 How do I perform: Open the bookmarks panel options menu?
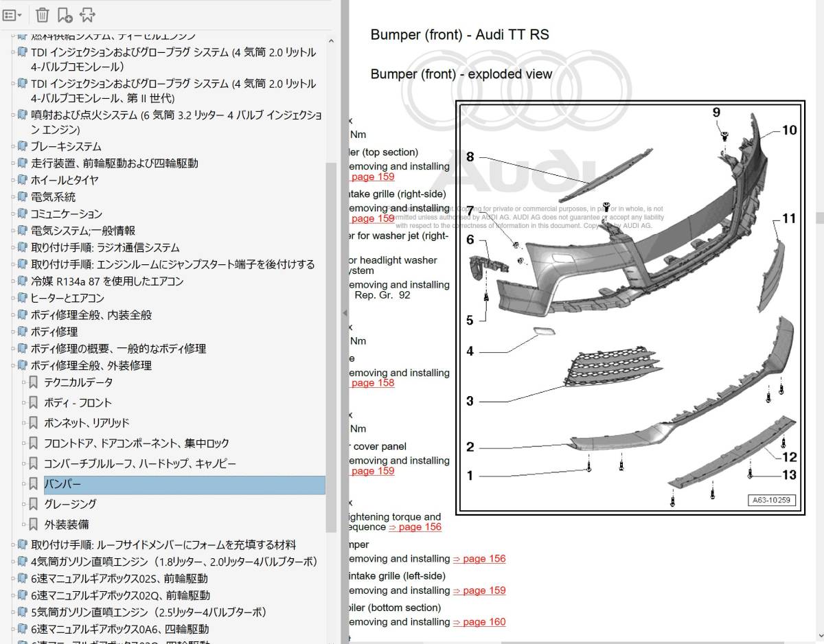coord(12,14)
